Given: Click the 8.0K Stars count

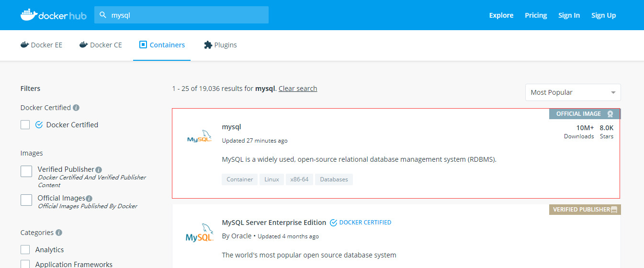Looking at the screenshot, I should (x=607, y=132).
